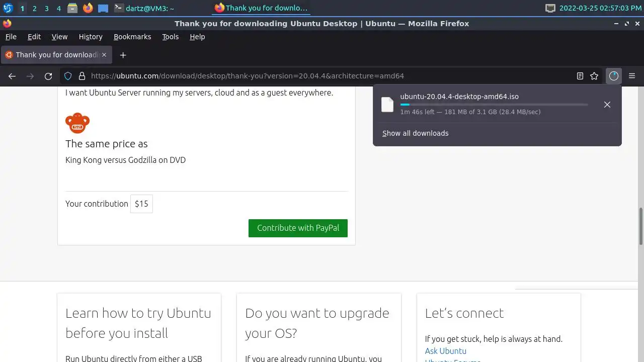Open the panel clock showing 02:57:03 PM
Screen dimensions: 644x362
point(601,8)
